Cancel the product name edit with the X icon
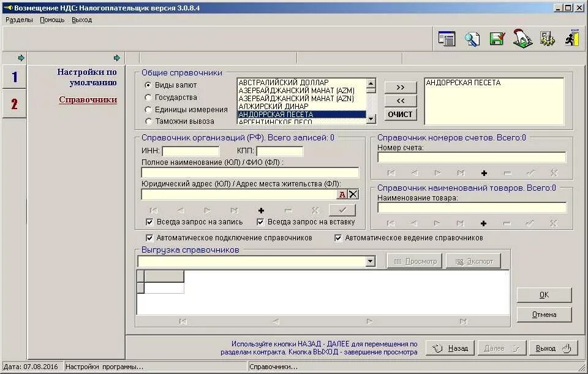The width and height of the screenshot is (588, 374). pos(554,223)
